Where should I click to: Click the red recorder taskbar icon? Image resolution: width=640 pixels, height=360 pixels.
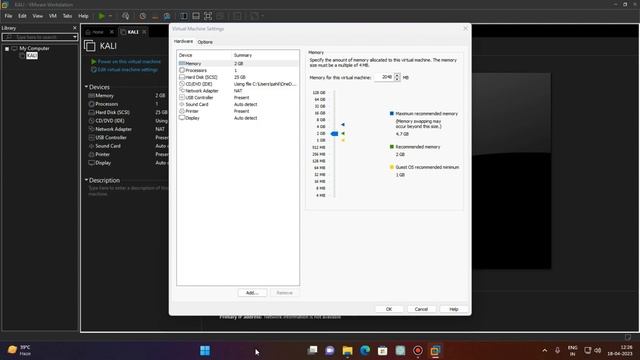[418, 351]
